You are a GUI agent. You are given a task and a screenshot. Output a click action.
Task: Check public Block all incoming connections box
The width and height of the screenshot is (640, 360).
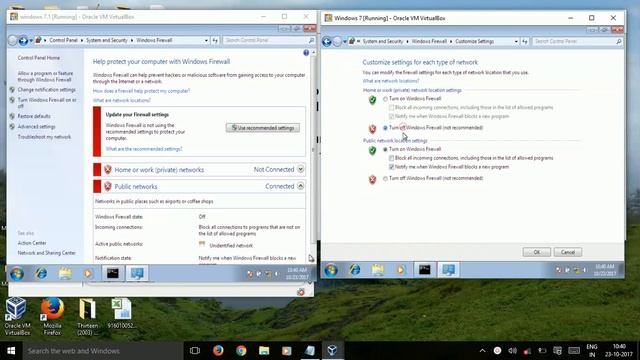tap(391, 158)
